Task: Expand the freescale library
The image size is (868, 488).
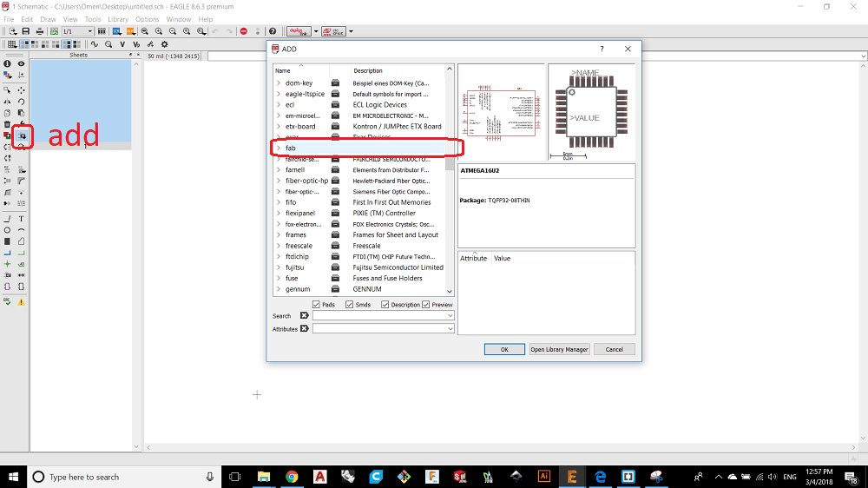Action: (x=279, y=246)
